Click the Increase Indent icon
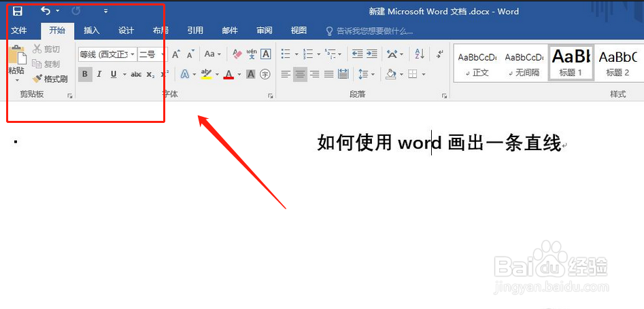The image size is (644, 309). tap(372, 54)
